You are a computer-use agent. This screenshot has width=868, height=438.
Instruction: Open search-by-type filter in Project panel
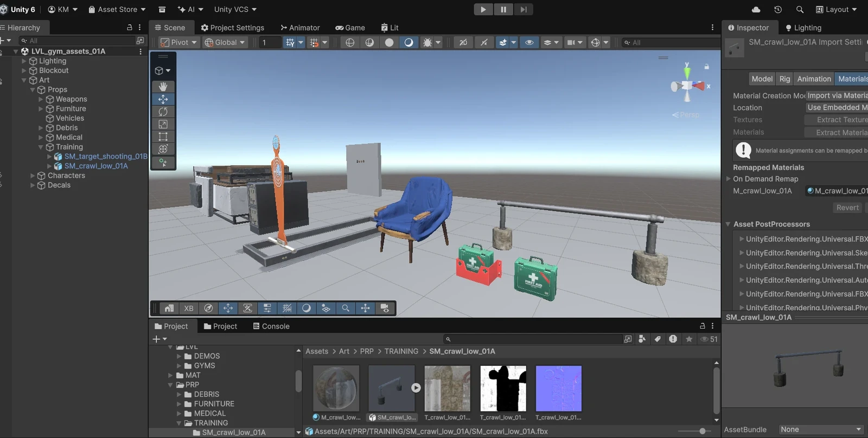coord(642,339)
